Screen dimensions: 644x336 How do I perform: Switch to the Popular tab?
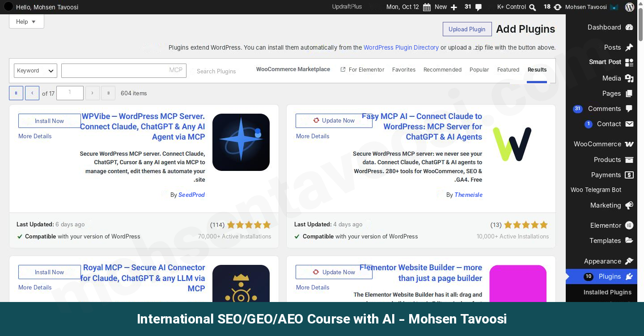click(479, 70)
